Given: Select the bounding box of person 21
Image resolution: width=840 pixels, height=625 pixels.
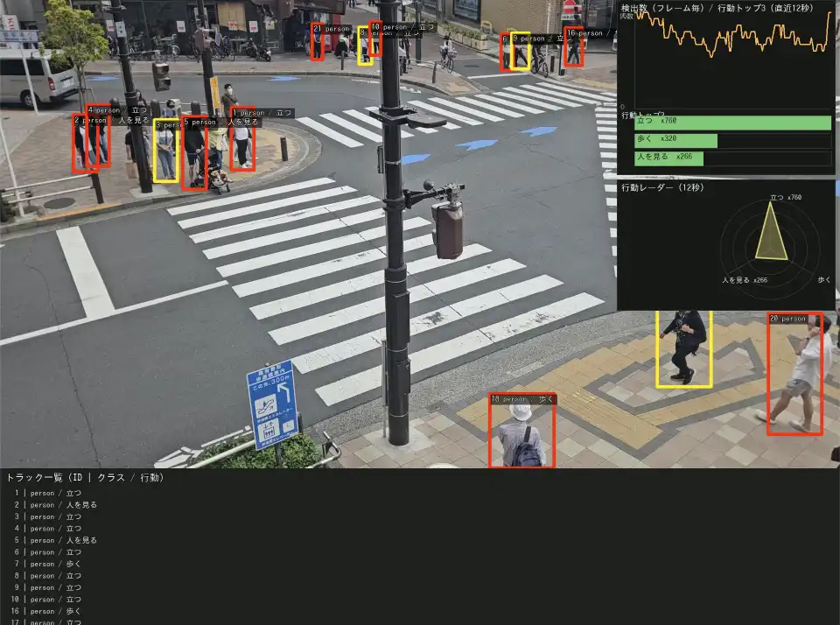Looking at the screenshot, I should [317, 42].
